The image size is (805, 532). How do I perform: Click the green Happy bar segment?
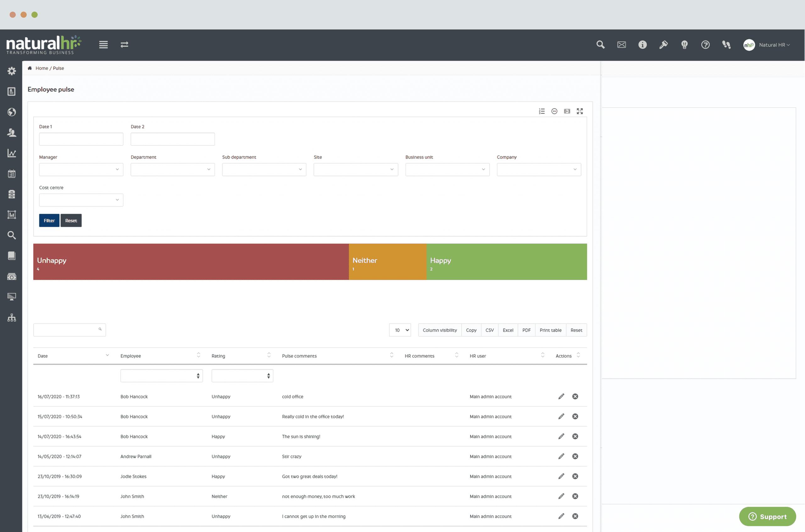click(x=507, y=261)
